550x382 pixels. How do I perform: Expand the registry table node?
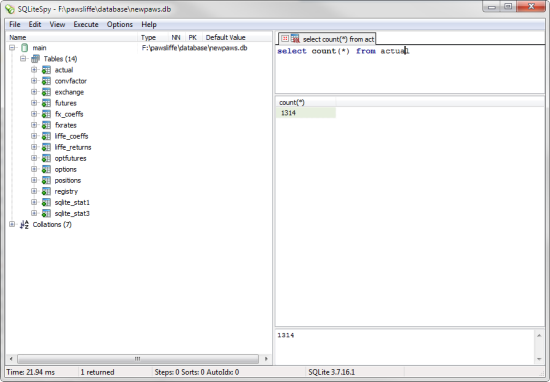click(x=34, y=191)
